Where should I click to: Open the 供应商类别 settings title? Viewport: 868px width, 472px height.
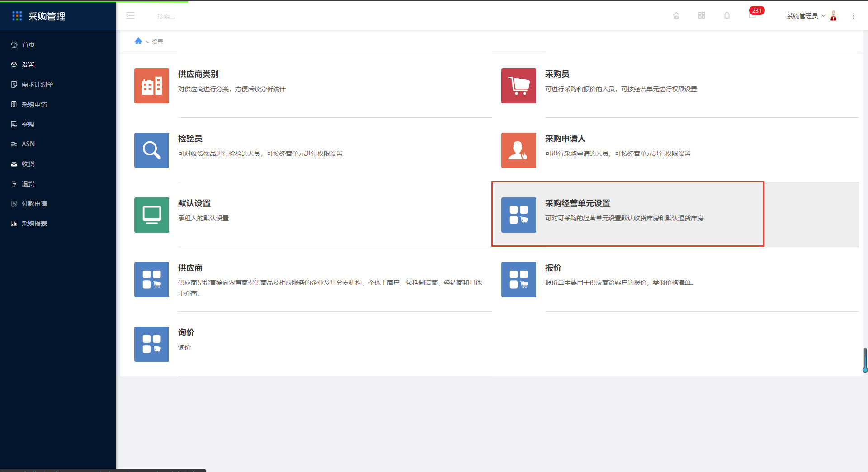tap(198, 74)
